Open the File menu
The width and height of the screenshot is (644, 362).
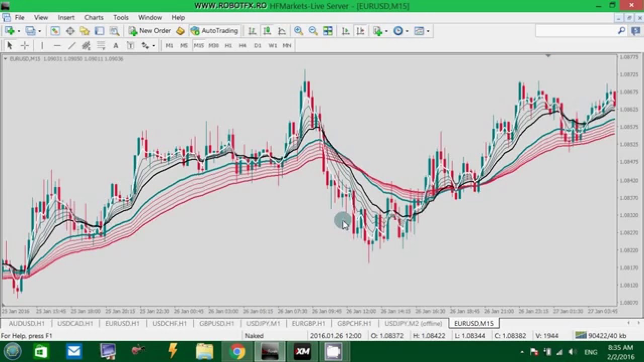click(x=20, y=18)
